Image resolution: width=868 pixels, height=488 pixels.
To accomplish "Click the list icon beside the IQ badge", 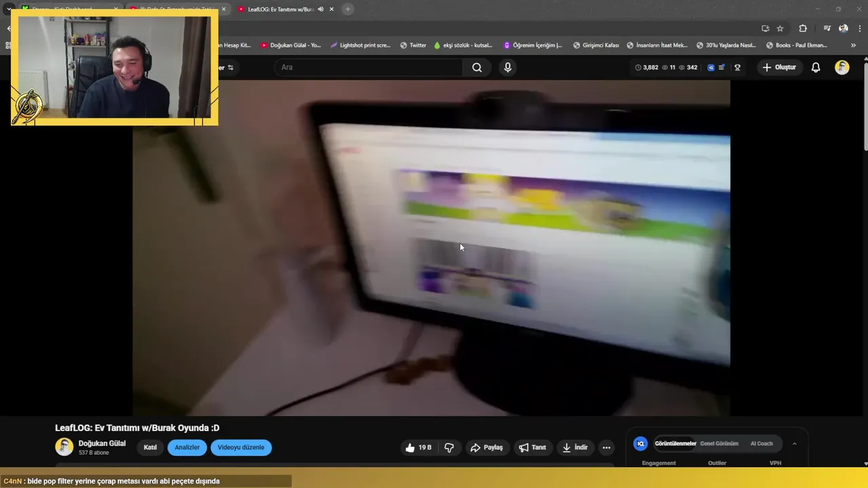I will pos(722,67).
